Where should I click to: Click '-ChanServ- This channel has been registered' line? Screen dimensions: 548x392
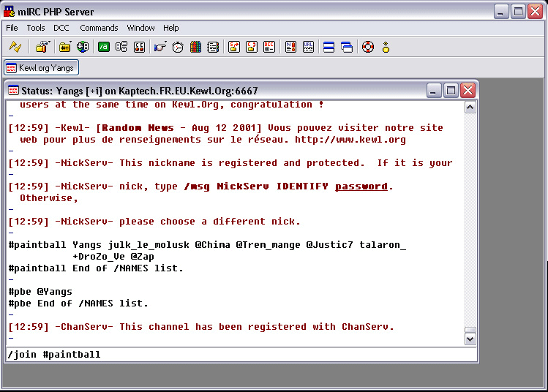(x=201, y=327)
